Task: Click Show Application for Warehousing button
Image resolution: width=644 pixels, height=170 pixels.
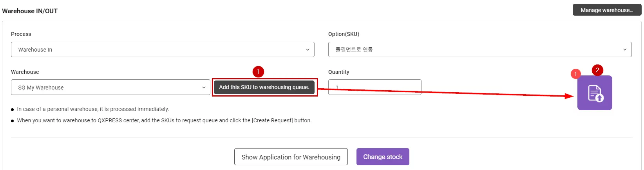Action: 291,157
